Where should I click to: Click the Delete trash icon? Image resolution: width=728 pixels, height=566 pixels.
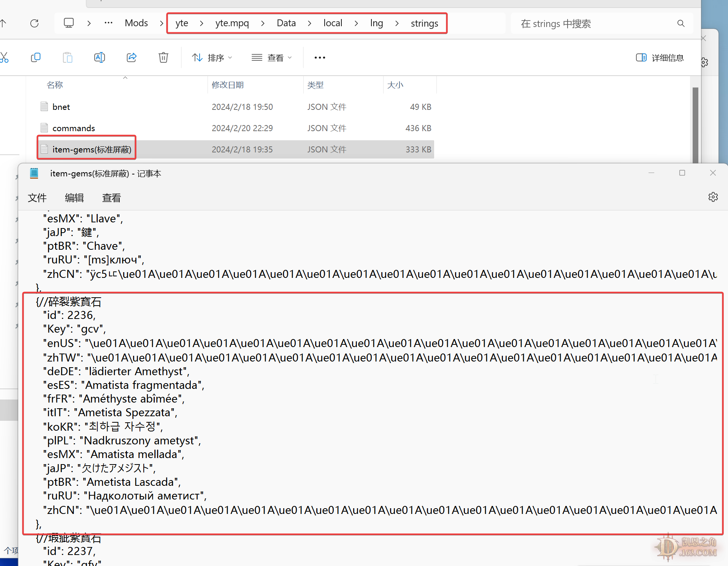tap(163, 57)
